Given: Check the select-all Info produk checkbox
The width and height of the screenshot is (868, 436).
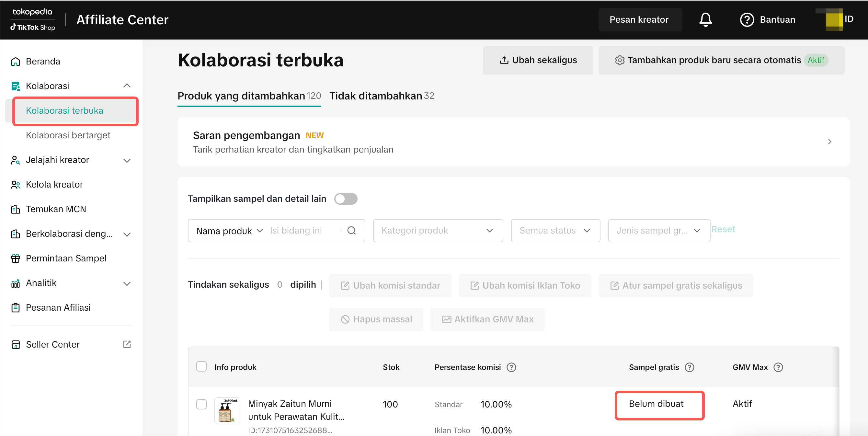Looking at the screenshot, I should point(201,366).
